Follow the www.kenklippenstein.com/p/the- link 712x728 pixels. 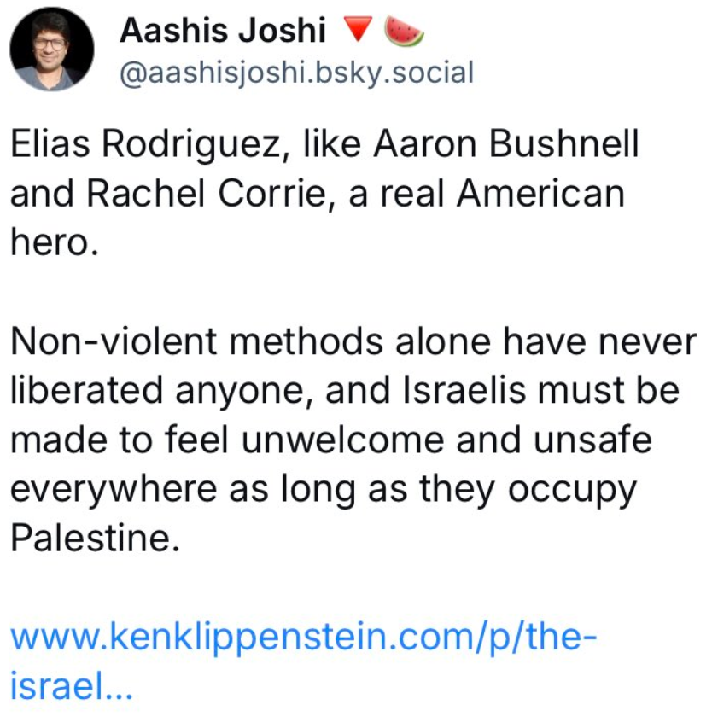[x=303, y=638]
